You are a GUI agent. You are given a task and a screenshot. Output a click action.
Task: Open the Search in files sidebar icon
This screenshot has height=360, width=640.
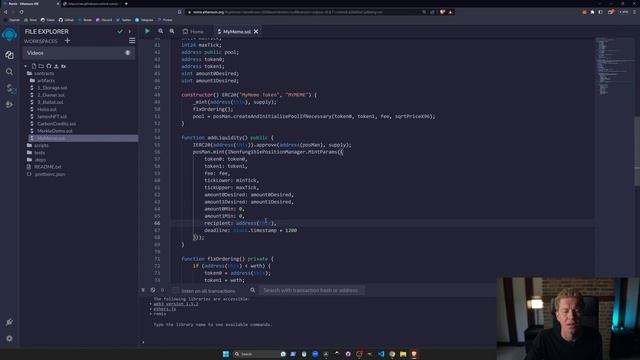(x=9, y=72)
